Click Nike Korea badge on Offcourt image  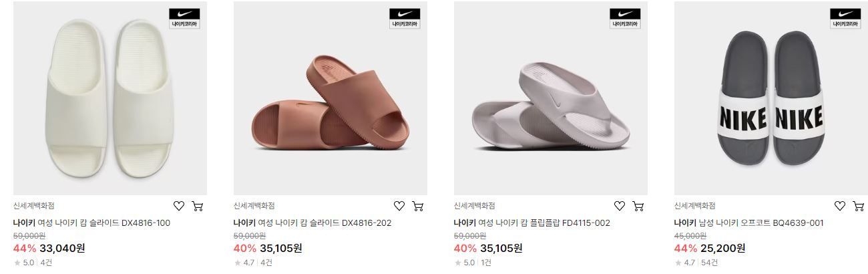[846, 18]
